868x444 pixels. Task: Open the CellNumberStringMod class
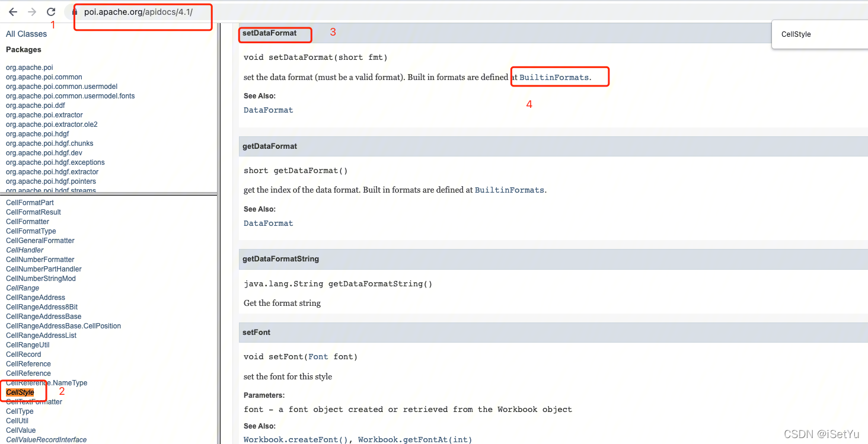pyautogui.click(x=41, y=279)
